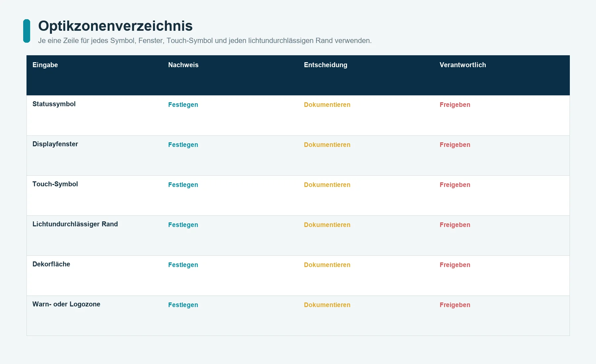Click Freigeben in the Touch-Symbol row

455,185
